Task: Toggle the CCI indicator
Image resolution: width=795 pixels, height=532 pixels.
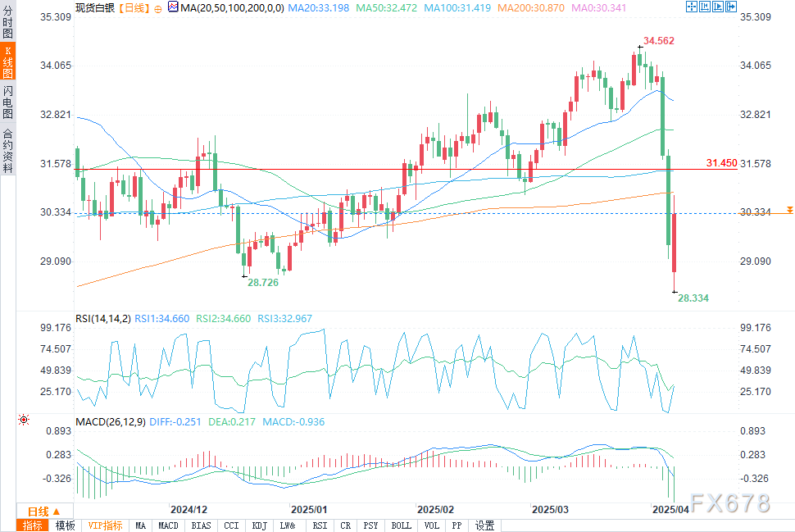Action: point(231,525)
